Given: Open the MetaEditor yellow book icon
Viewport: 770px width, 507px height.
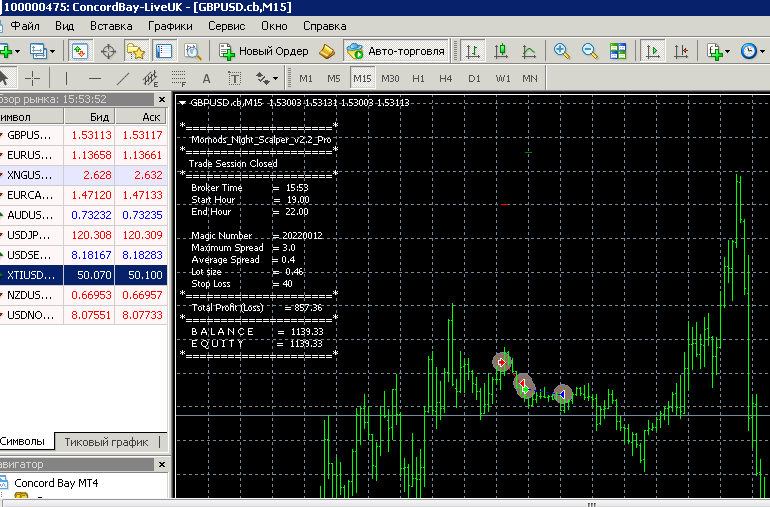Looking at the screenshot, I should pos(327,51).
